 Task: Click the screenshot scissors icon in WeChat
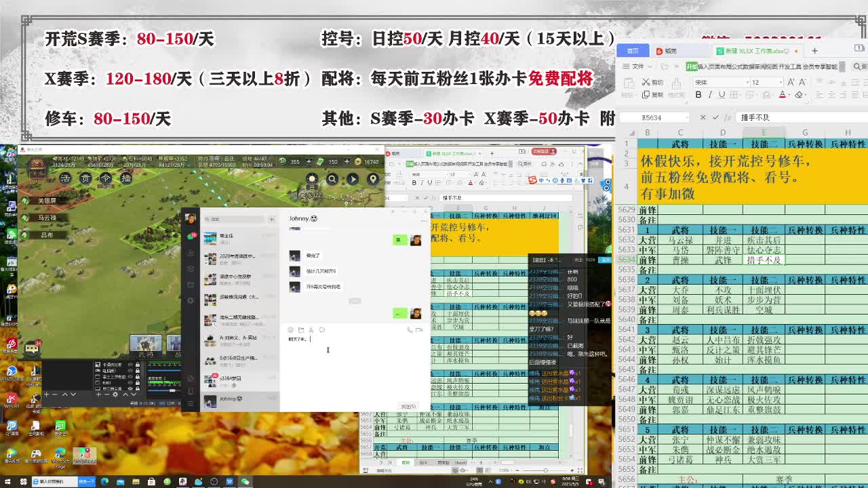coord(311,329)
